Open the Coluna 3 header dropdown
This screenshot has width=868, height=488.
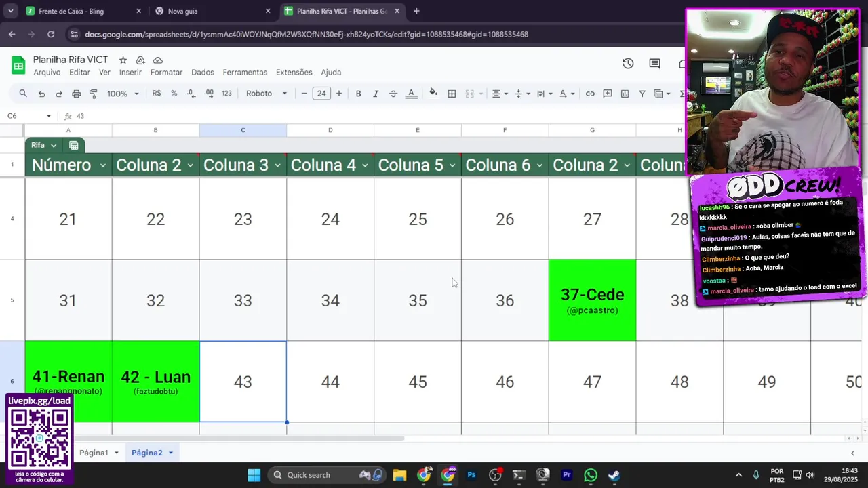click(278, 165)
